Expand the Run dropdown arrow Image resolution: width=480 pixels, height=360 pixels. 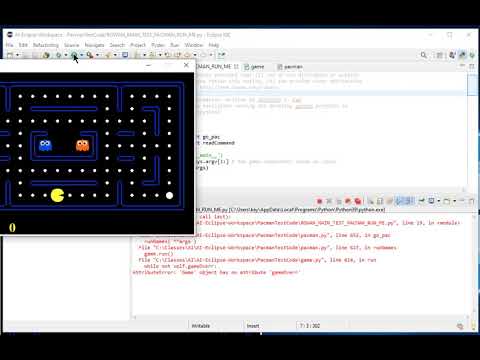82,55
